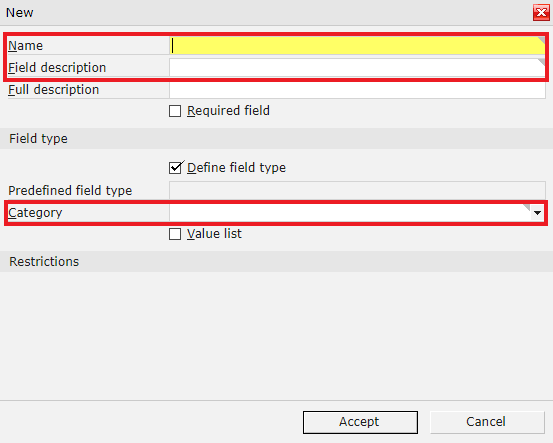Click the Predefined field type label
This screenshot has height=443, width=553.
pyautogui.click(x=70, y=191)
